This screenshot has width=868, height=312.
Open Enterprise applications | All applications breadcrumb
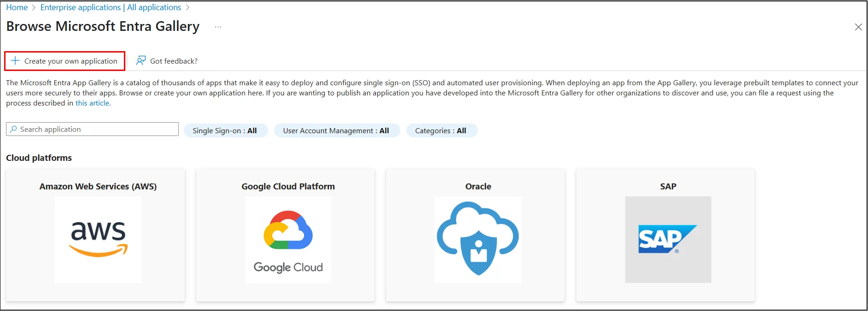[111, 7]
